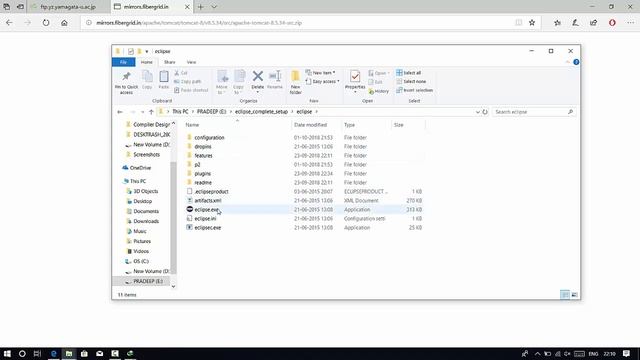Open Task View on taskbar

[x=37, y=353]
